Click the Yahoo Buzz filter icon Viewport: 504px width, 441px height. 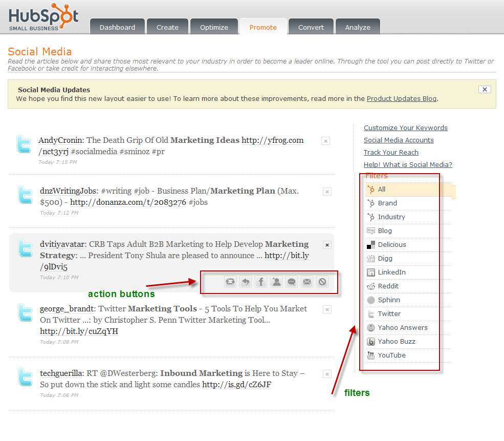[371, 342]
